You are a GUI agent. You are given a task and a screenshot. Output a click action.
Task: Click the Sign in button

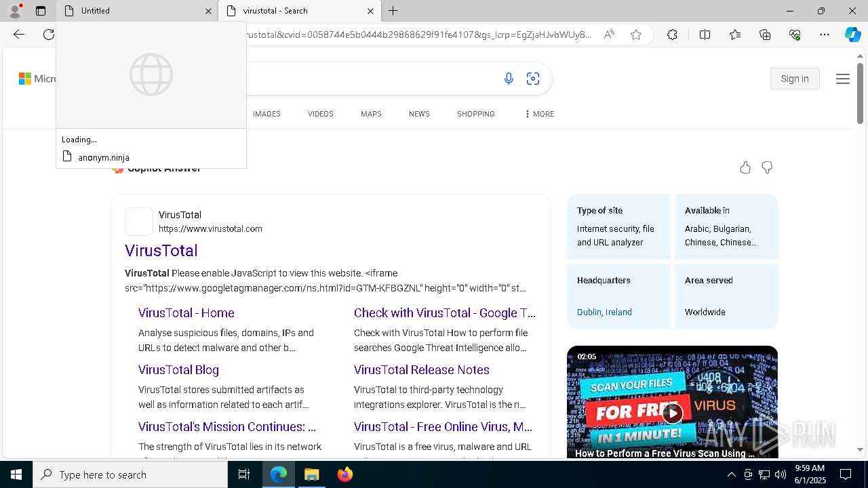pyautogui.click(x=795, y=79)
